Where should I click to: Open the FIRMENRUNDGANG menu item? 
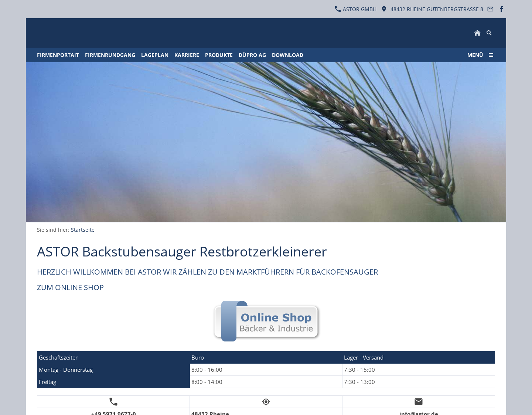coord(110,55)
